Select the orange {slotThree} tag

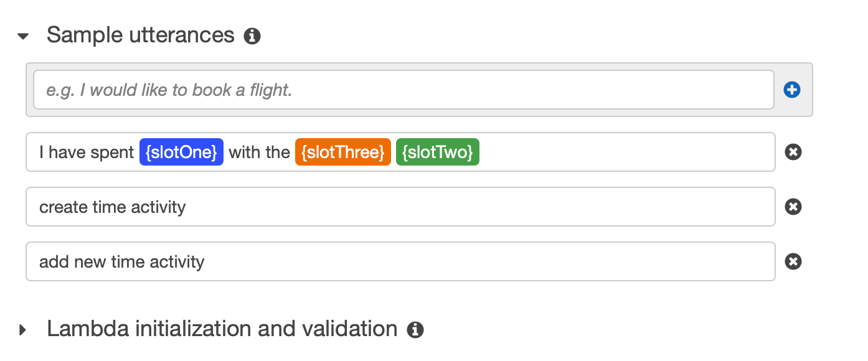(x=343, y=152)
